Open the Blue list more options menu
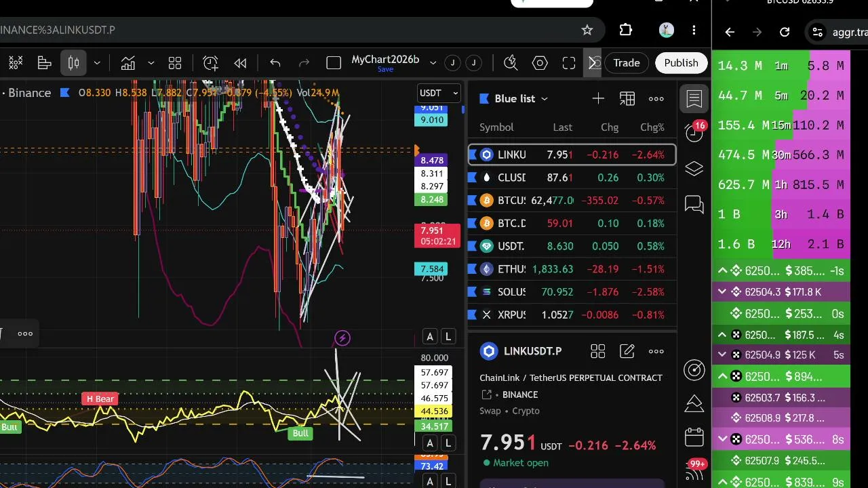Viewport: 868px width, 488px height. pos(656,99)
